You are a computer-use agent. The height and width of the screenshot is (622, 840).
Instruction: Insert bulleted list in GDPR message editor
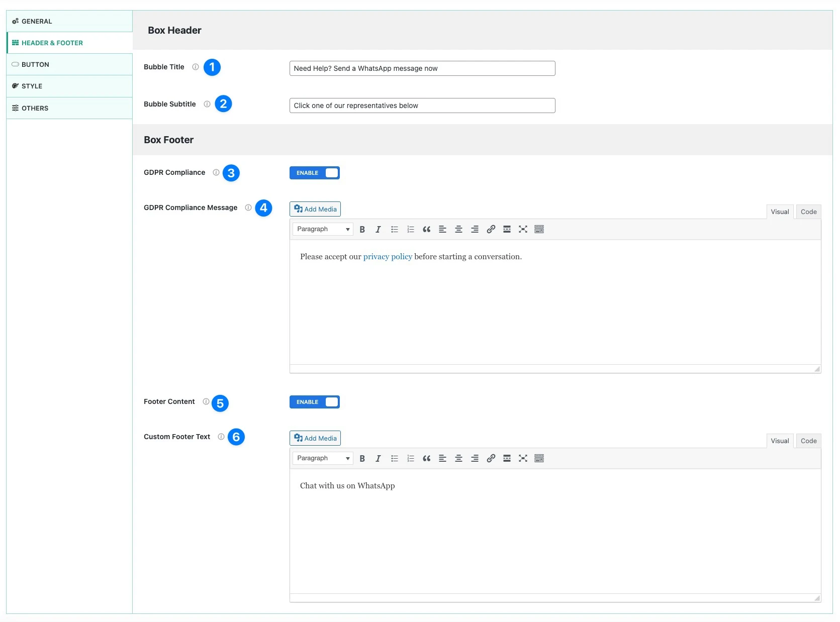pos(395,230)
